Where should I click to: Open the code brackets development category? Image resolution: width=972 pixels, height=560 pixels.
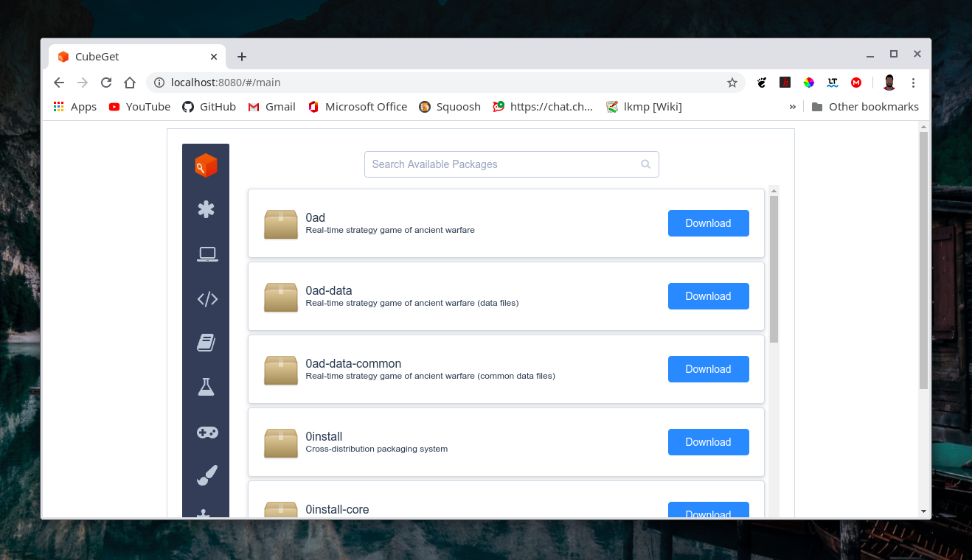coord(206,299)
